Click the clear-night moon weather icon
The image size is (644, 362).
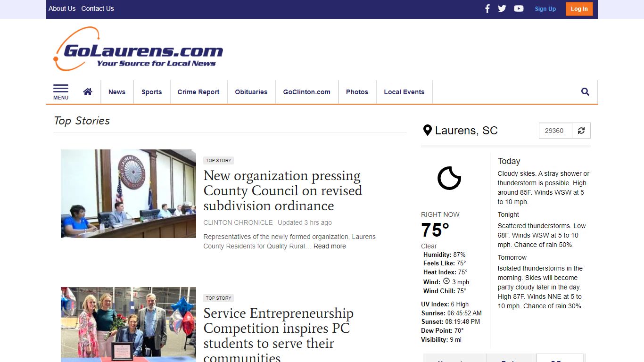[x=449, y=178]
